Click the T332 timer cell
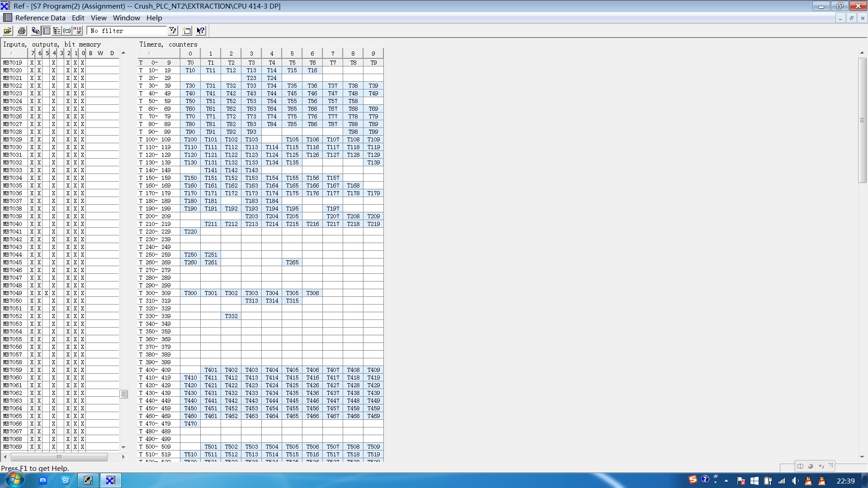Viewport: 868px width, 488px height. (231, 316)
